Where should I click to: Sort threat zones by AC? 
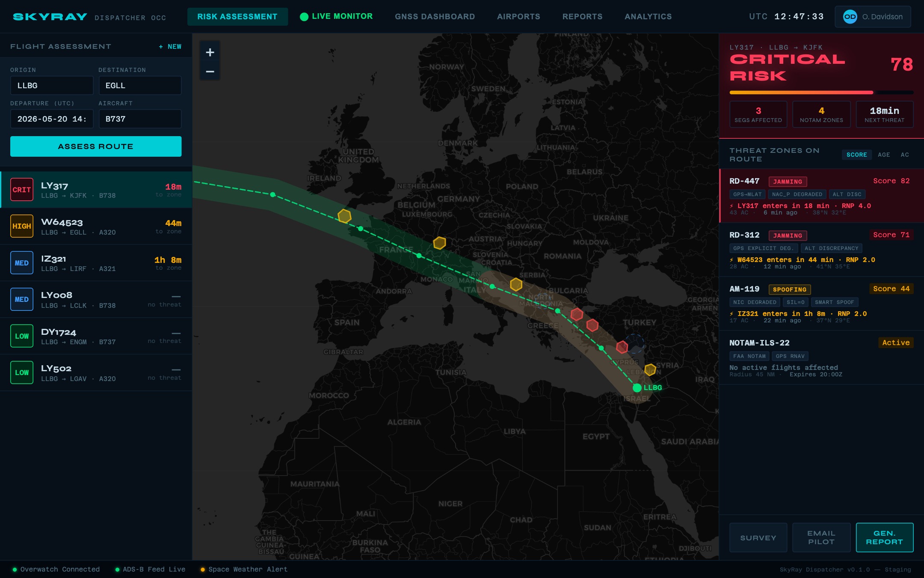pyautogui.click(x=905, y=155)
